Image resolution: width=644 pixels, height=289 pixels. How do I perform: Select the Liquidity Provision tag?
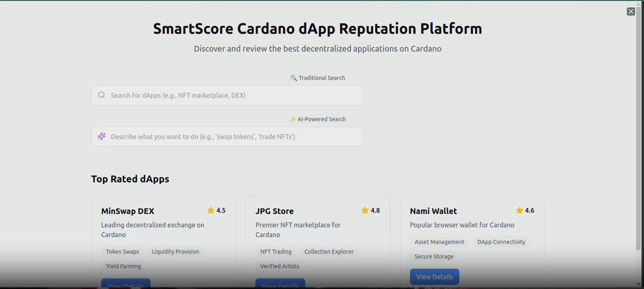pos(175,252)
